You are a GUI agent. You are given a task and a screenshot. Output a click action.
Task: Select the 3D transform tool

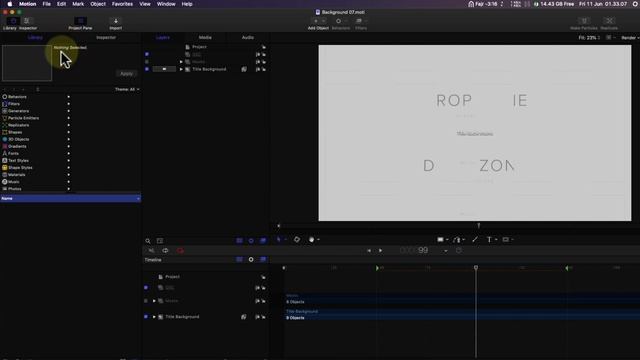[x=297, y=240]
